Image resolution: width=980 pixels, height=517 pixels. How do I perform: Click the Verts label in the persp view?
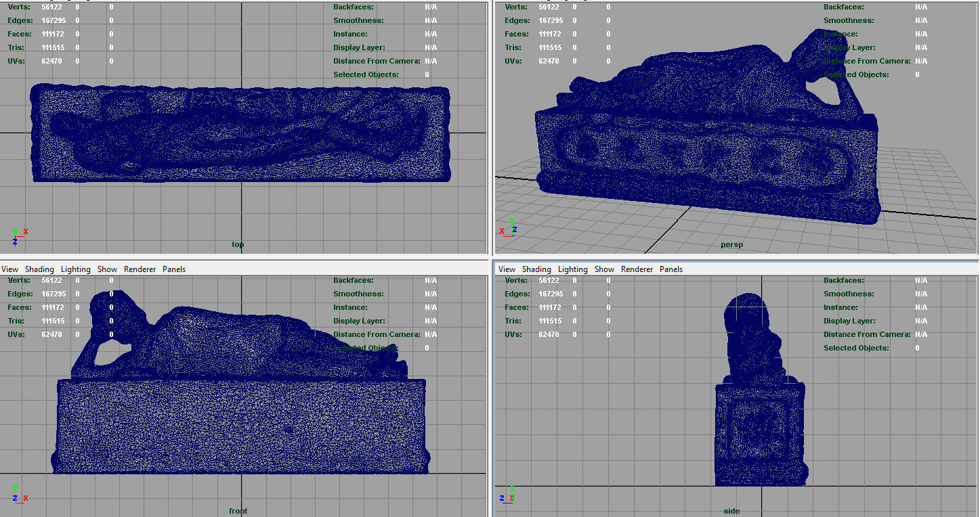click(516, 7)
